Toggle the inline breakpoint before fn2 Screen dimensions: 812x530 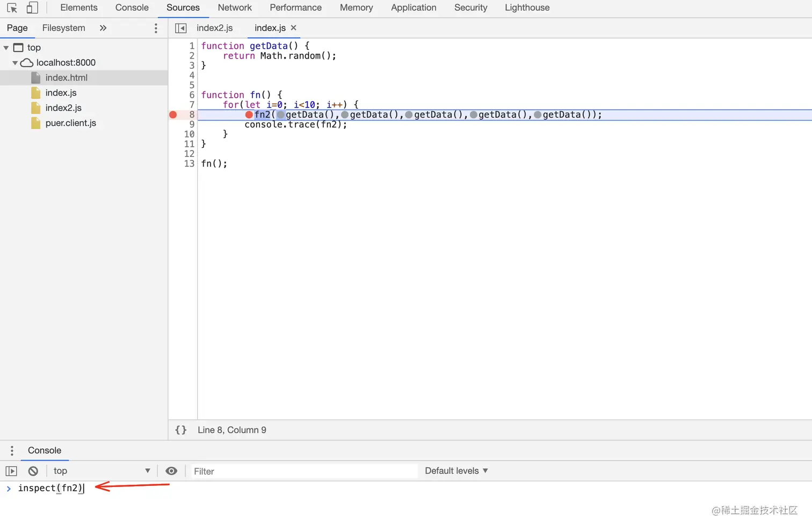249,114
